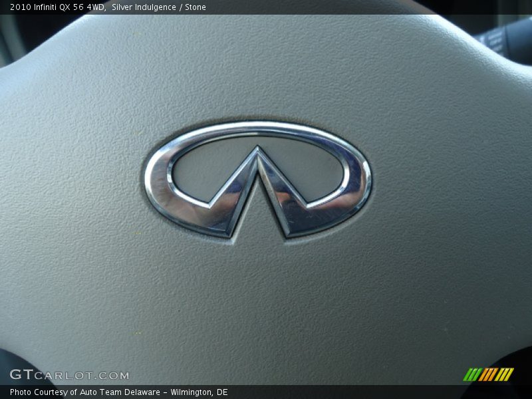Click the top arc of the chrome oval

258,127
